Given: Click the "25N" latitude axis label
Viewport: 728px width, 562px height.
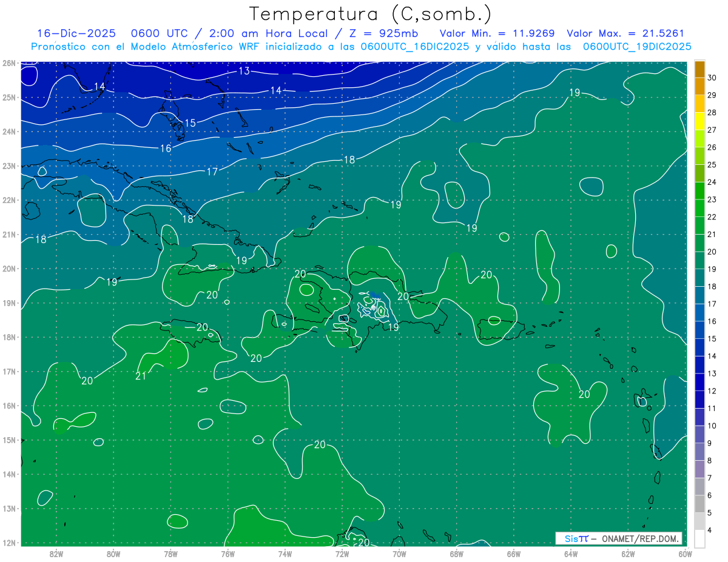Looking at the screenshot, I should (x=9, y=98).
